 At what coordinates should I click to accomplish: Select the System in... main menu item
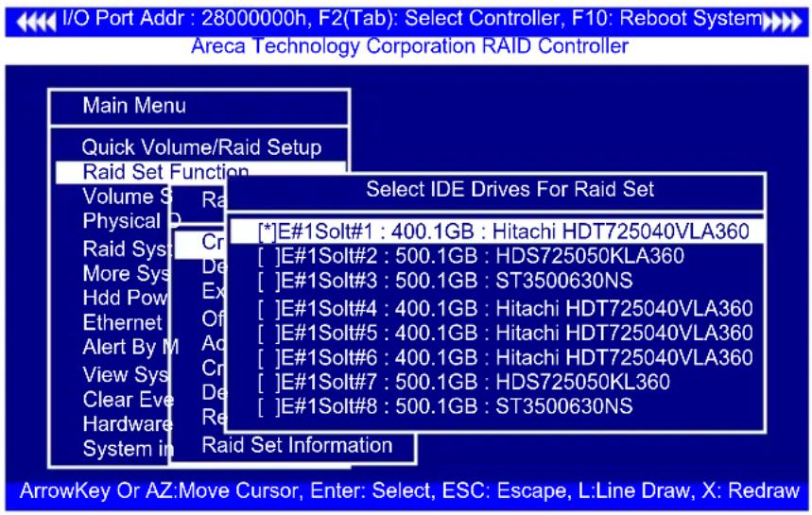point(128,449)
